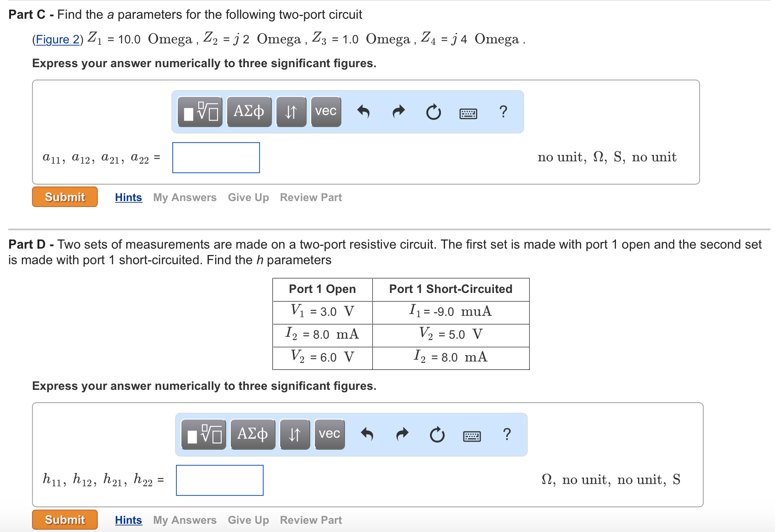View My Answers for Part D
This screenshot has height=532, width=775.
[185, 520]
